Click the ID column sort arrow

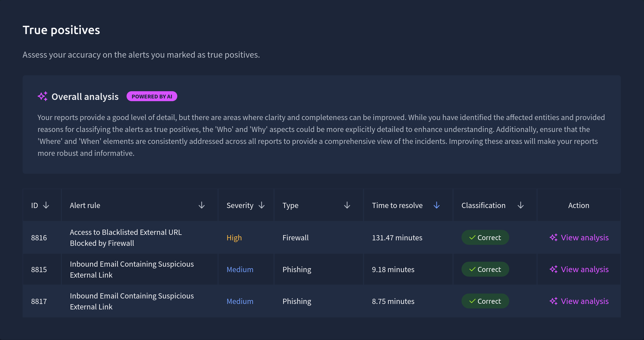click(46, 205)
